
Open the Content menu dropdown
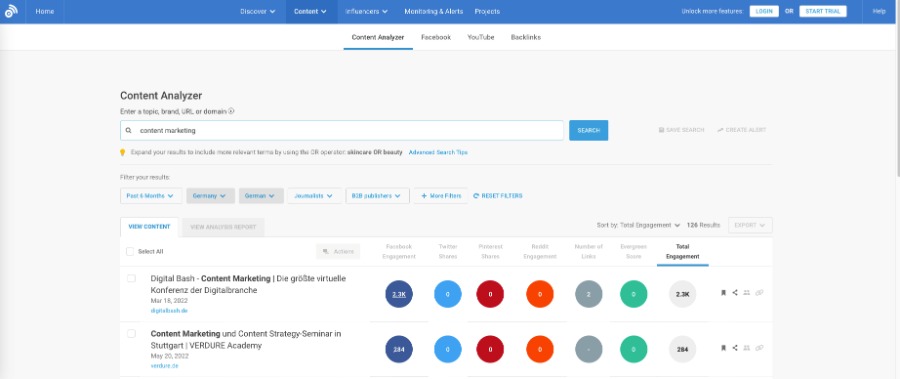pos(311,11)
